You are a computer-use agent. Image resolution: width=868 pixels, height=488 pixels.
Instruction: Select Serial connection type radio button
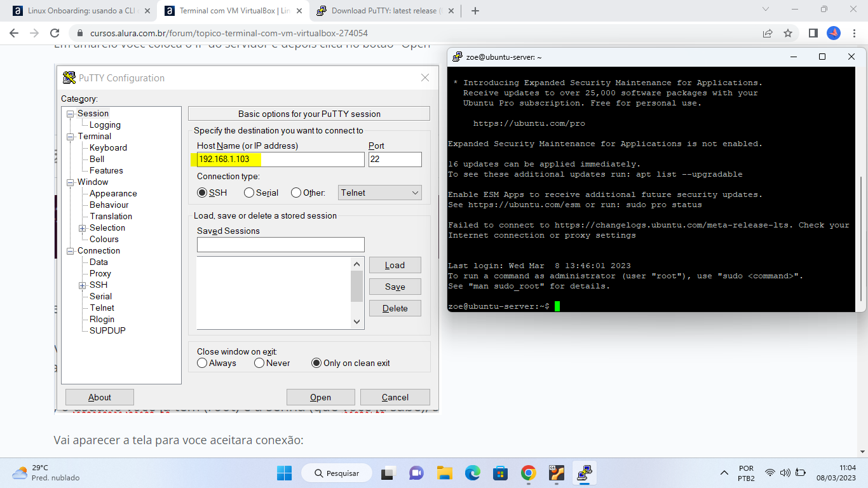click(x=249, y=193)
